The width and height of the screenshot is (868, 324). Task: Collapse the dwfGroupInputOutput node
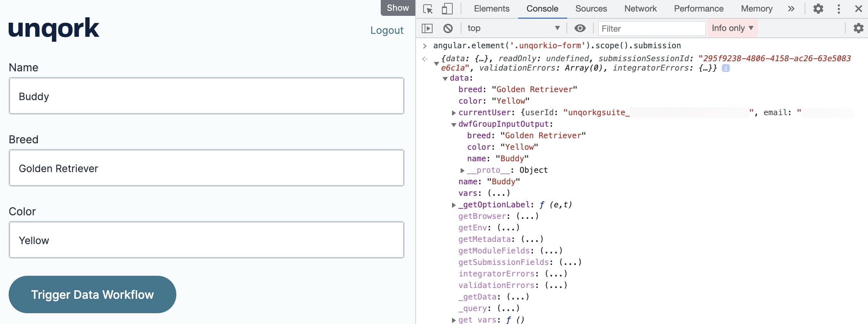[x=454, y=125]
